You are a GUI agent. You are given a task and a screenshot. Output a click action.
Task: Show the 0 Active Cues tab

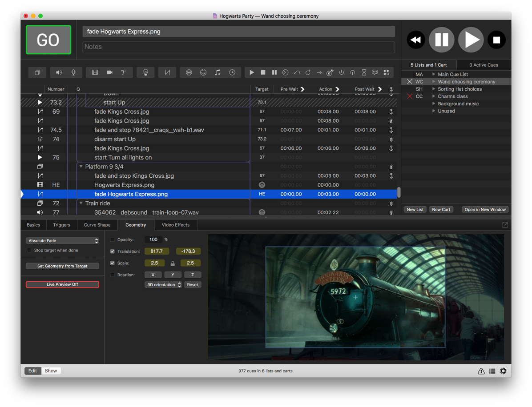(x=484, y=65)
